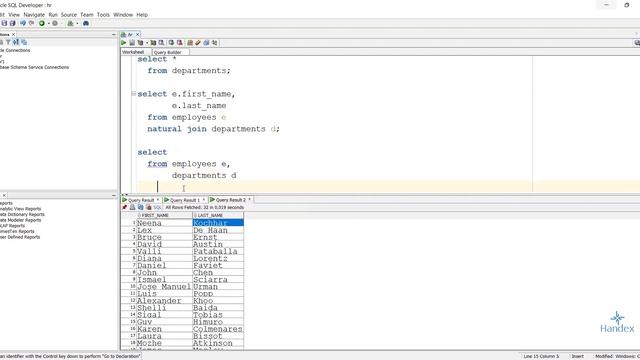Screen dimensions: 640x360
Task: Click the Run Statement green arrow
Action: pos(124,43)
